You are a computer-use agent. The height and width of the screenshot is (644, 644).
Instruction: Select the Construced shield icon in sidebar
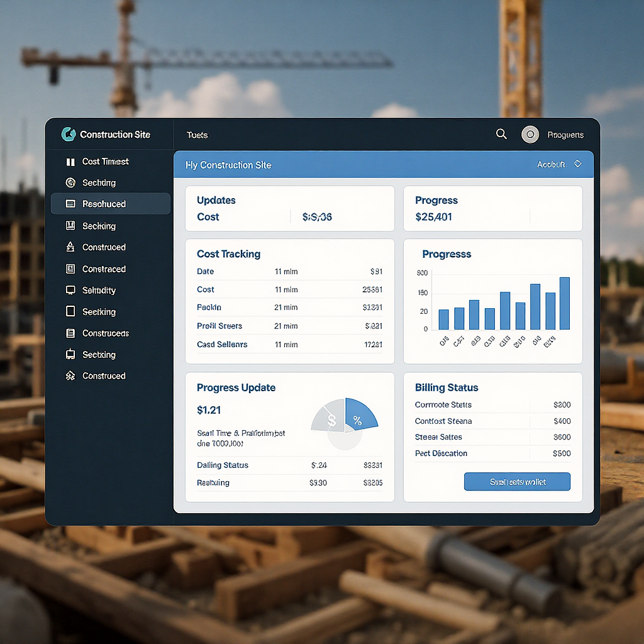pos(70,247)
